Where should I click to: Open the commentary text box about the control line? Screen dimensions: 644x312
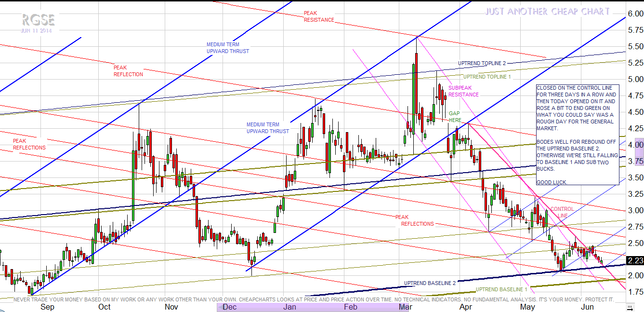pos(577,135)
